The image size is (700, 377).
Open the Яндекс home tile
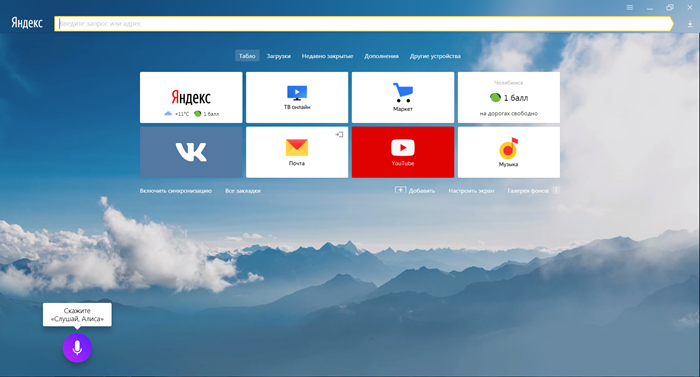click(x=191, y=97)
